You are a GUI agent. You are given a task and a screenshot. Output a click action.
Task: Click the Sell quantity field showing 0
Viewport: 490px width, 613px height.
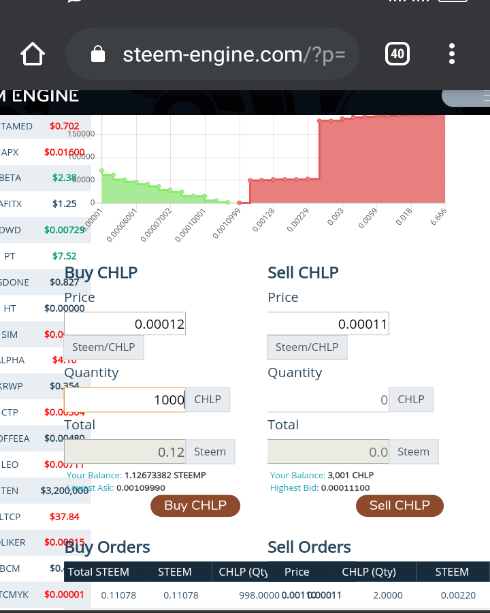click(x=328, y=400)
